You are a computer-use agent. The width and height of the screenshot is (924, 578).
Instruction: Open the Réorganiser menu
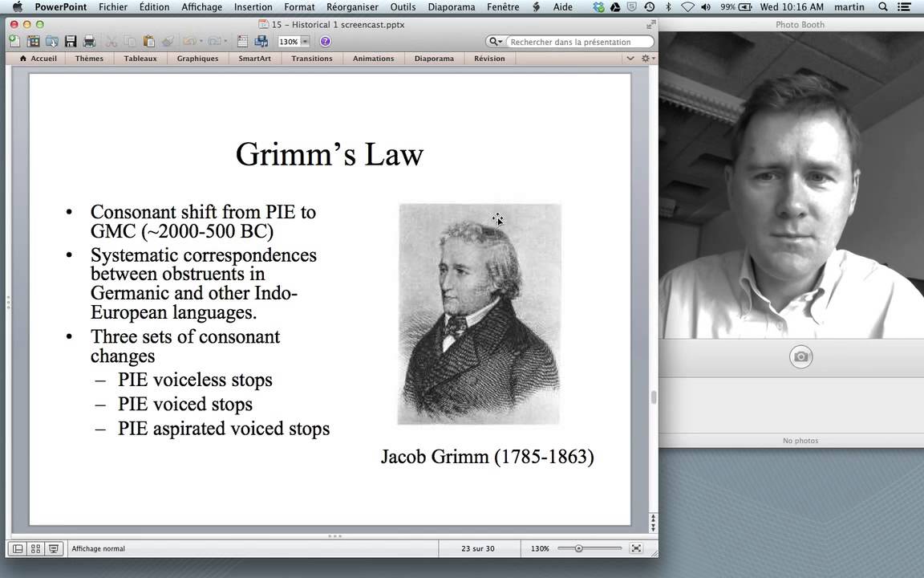[x=352, y=7]
